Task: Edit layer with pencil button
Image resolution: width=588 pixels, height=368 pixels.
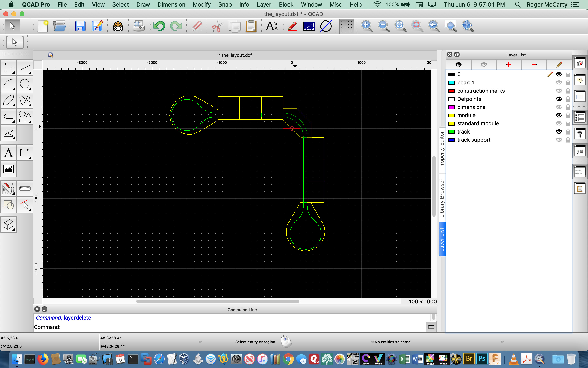Action: tap(559, 64)
